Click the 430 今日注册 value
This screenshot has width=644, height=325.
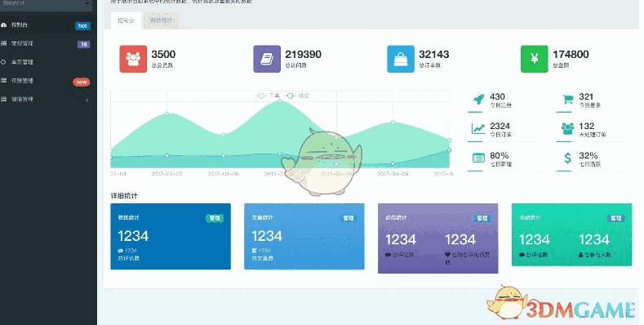pyautogui.click(x=497, y=96)
